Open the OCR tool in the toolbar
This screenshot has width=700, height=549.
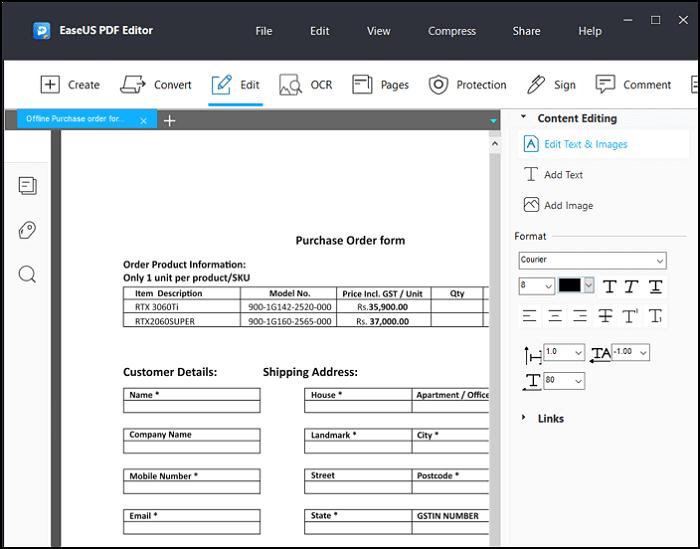click(306, 85)
